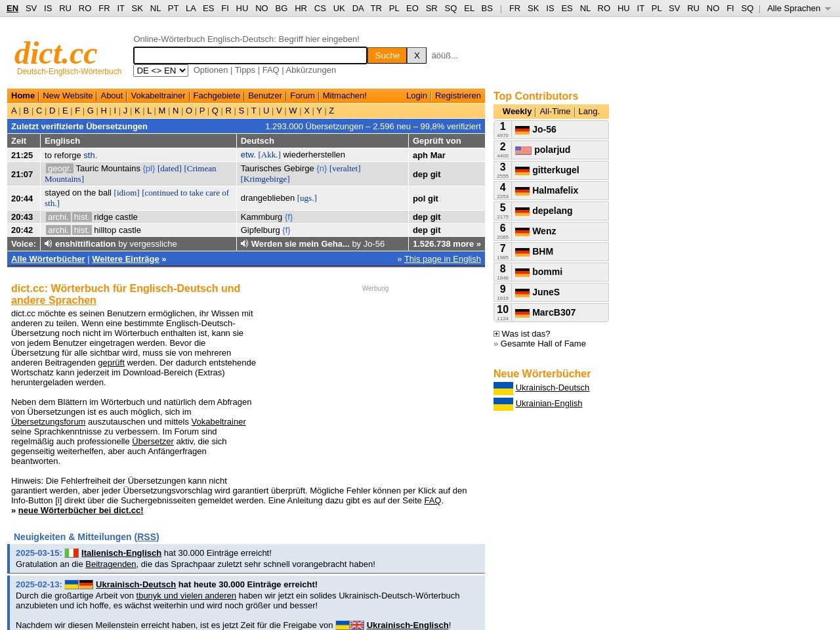Clear search with the X button
Image resolution: width=840 pixels, height=630 pixels.
(417, 56)
